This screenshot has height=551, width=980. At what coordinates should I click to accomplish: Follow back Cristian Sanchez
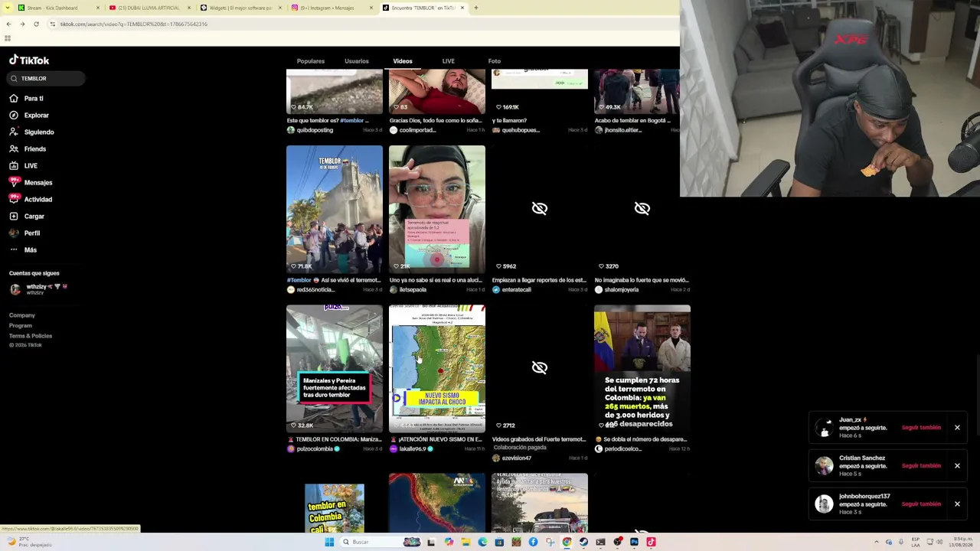[921, 466]
